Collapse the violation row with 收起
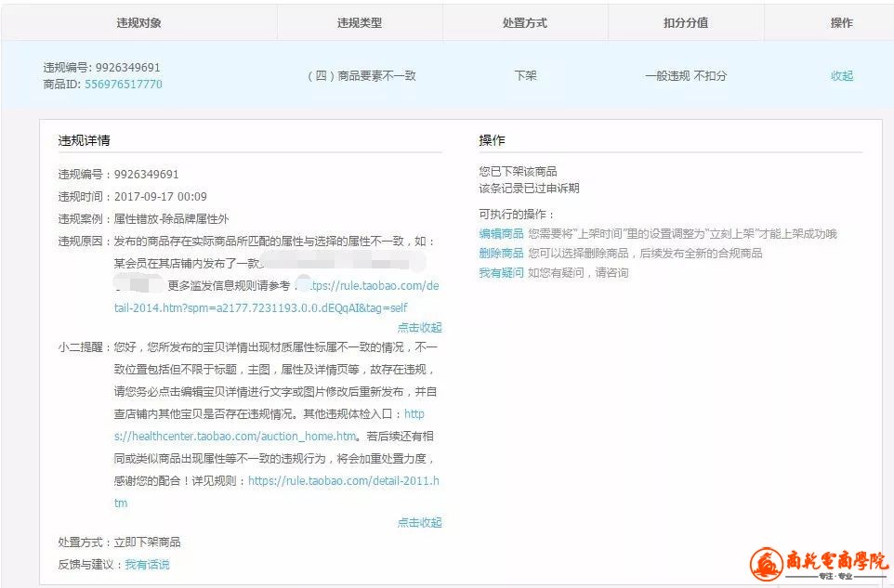894x588 pixels. [841, 76]
